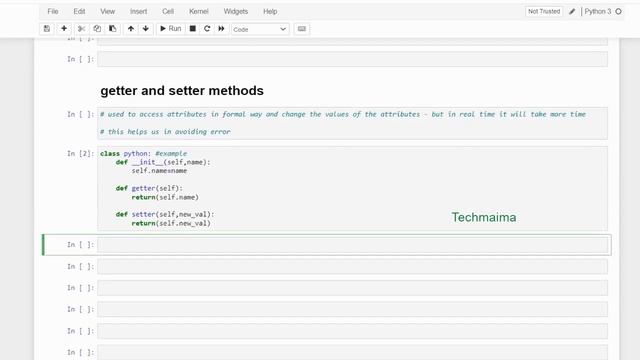Viewport: 640px width, 360px height.
Task: Click the 'def setter(self,new_val):' line
Action: pyautogui.click(x=165, y=214)
